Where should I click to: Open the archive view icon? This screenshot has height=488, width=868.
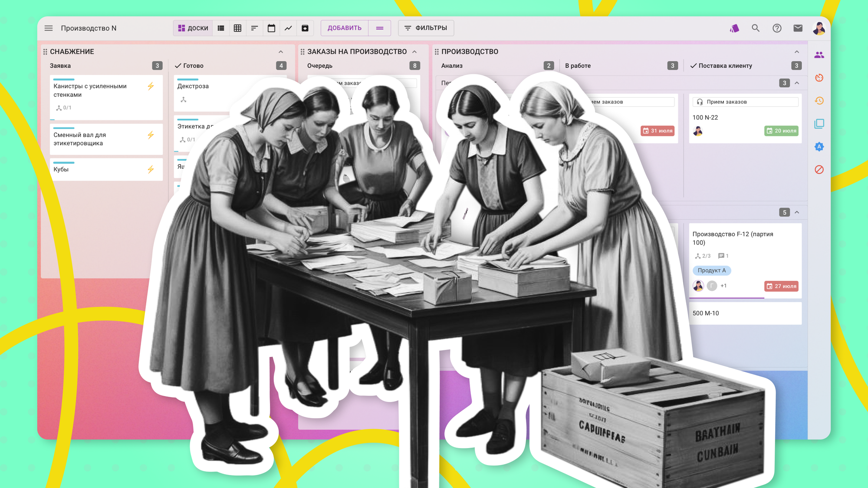coord(305,28)
